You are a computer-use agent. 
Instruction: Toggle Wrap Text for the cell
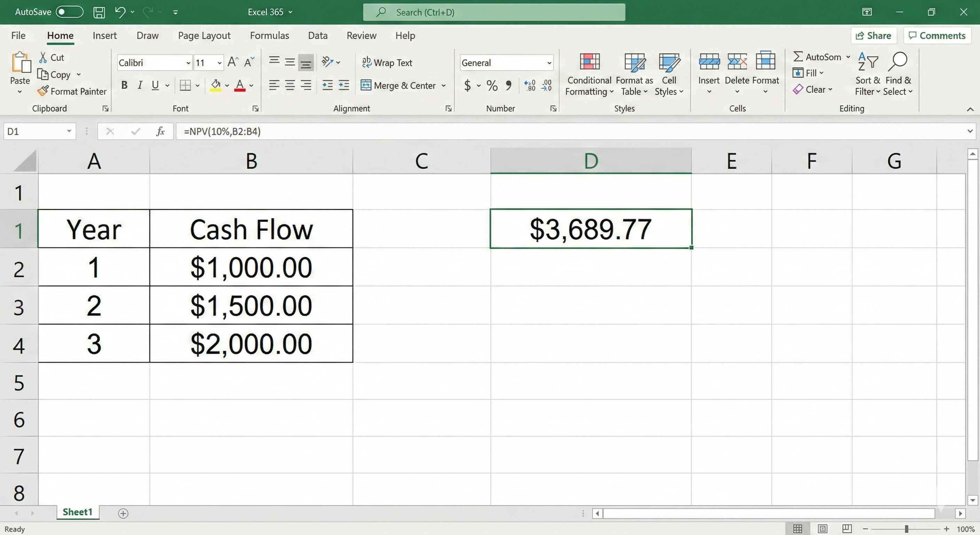(x=387, y=63)
